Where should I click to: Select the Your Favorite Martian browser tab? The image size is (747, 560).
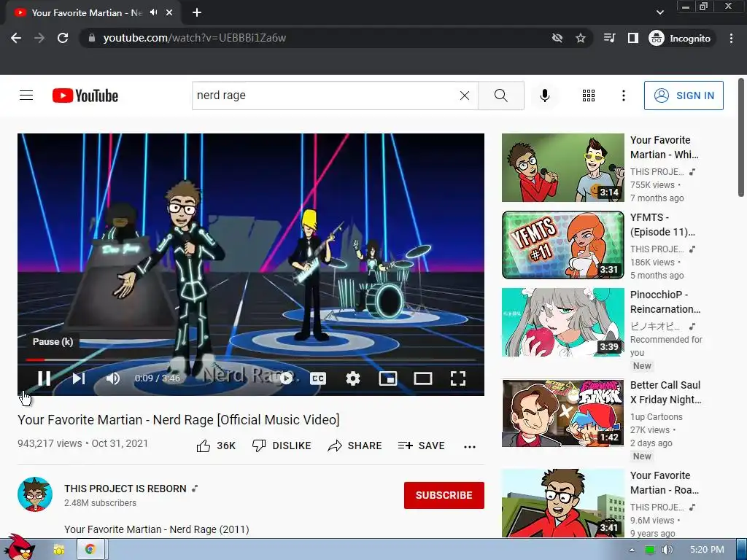coord(86,13)
